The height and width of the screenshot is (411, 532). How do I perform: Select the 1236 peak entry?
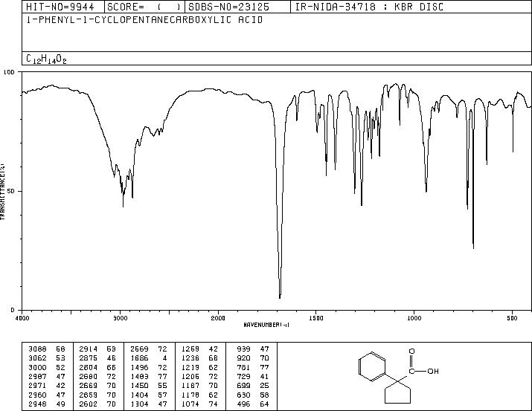click(199, 358)
